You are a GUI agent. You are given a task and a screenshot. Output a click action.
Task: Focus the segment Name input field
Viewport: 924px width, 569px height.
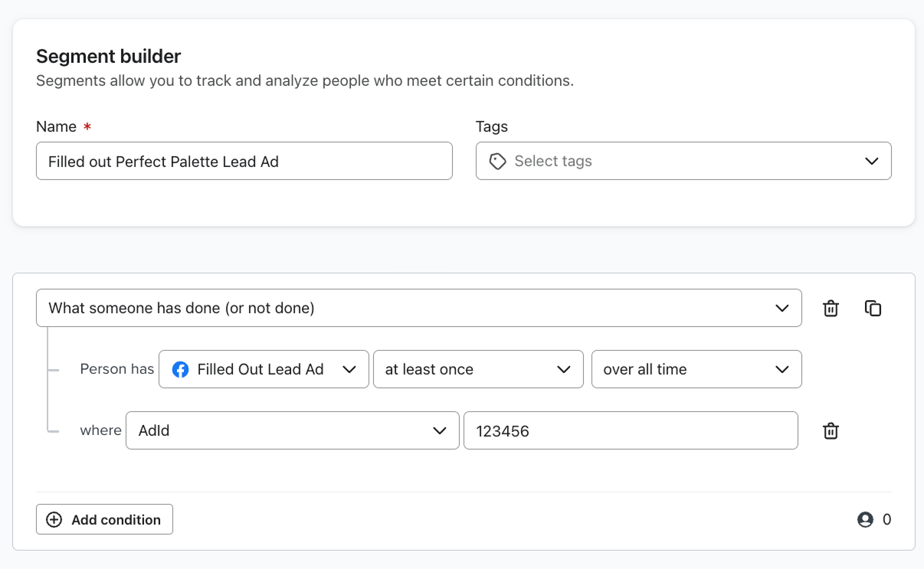click(244, 162)
